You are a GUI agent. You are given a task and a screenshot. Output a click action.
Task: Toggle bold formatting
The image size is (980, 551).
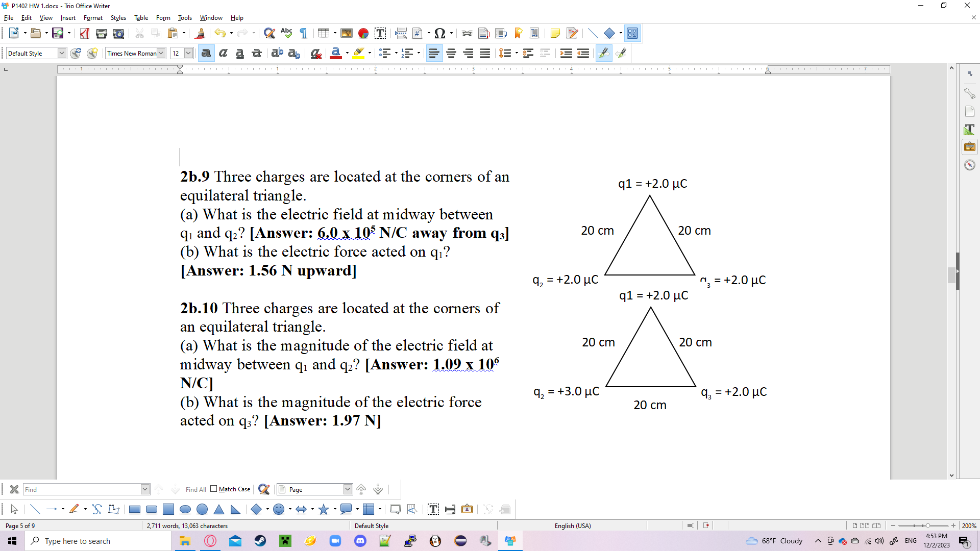tap(206, 53)
